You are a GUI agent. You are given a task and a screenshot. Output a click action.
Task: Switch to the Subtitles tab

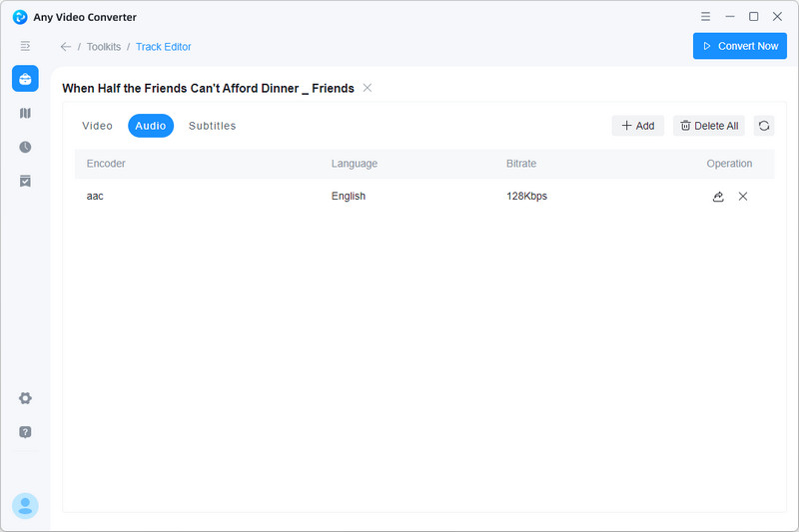pos(212,126)
